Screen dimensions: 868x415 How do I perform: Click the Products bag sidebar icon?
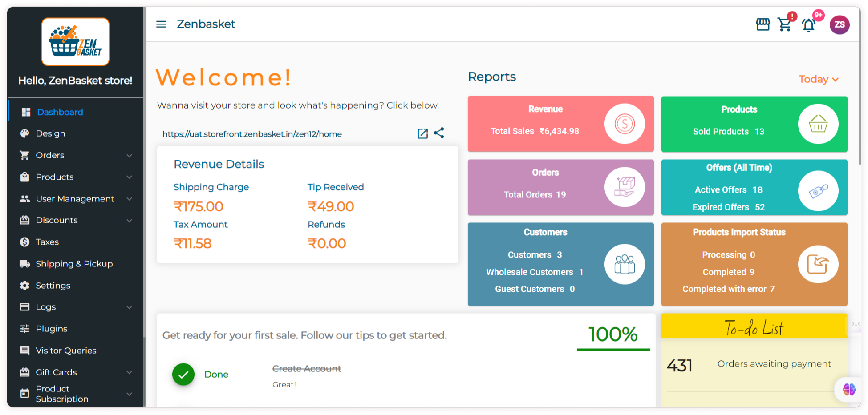click(24, 177)
